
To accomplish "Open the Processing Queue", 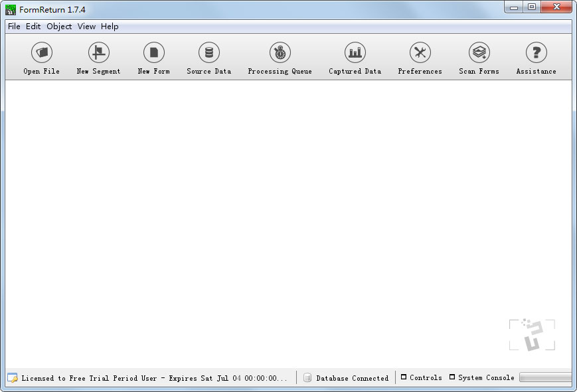I will 280,52.
